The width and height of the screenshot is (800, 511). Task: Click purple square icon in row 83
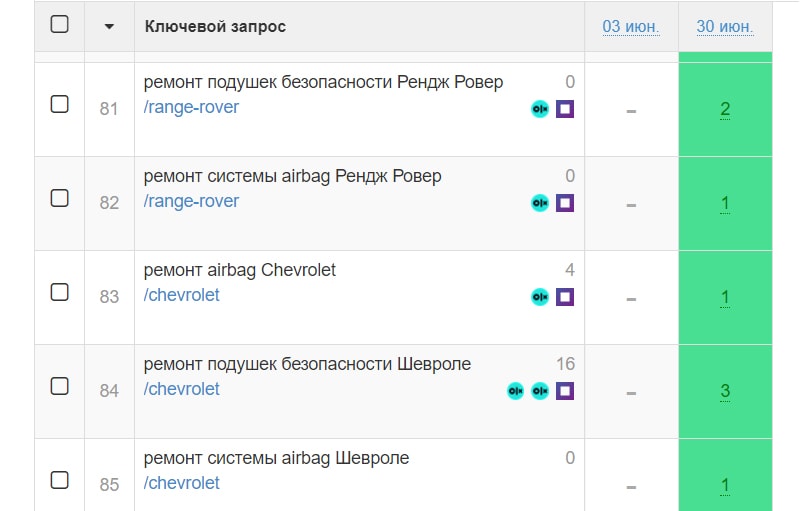click(565, 297)
